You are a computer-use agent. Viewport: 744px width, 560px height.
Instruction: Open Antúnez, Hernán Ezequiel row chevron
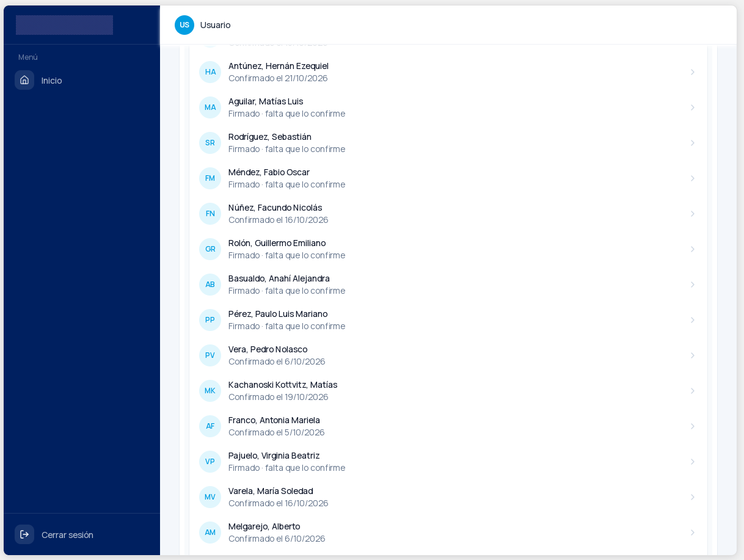tap(693, 72)
